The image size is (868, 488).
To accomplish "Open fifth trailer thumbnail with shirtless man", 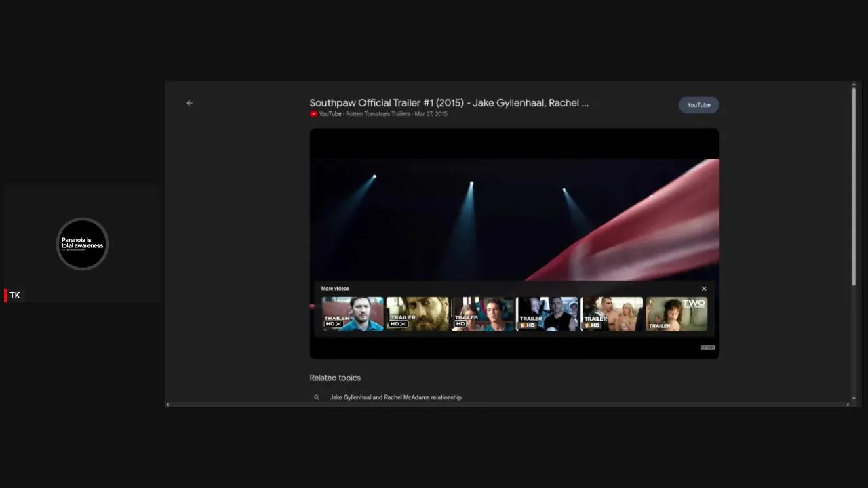I will coord(612,313).
